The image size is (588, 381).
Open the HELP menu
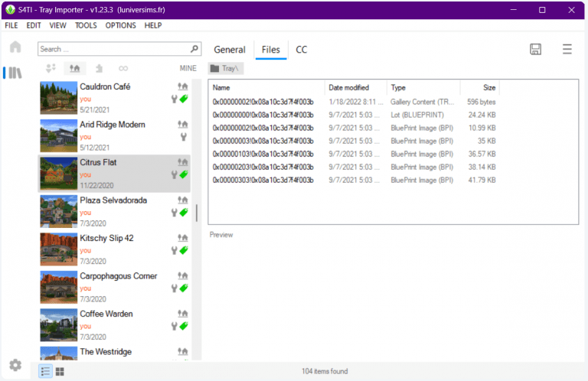click(153, 25)
